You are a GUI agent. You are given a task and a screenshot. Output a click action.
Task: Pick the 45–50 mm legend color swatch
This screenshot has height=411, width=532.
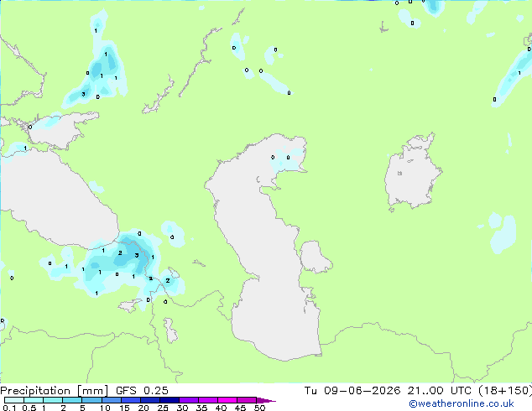[247, 400]
